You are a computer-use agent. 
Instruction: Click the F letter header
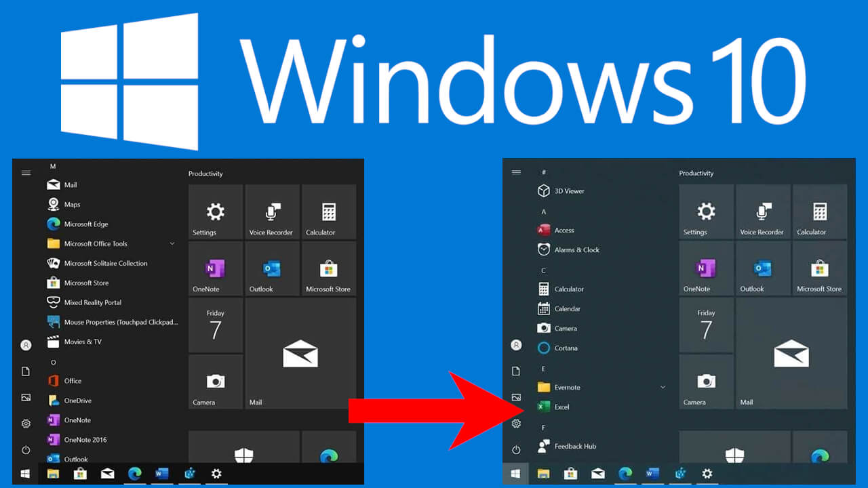click(544, 428)
